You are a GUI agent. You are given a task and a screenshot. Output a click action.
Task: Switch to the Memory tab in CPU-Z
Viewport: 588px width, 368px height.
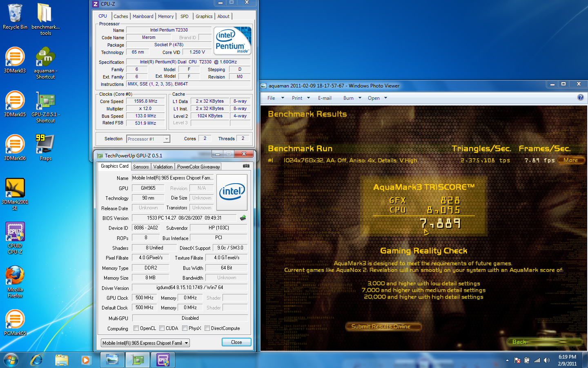[x=166, y=16]
